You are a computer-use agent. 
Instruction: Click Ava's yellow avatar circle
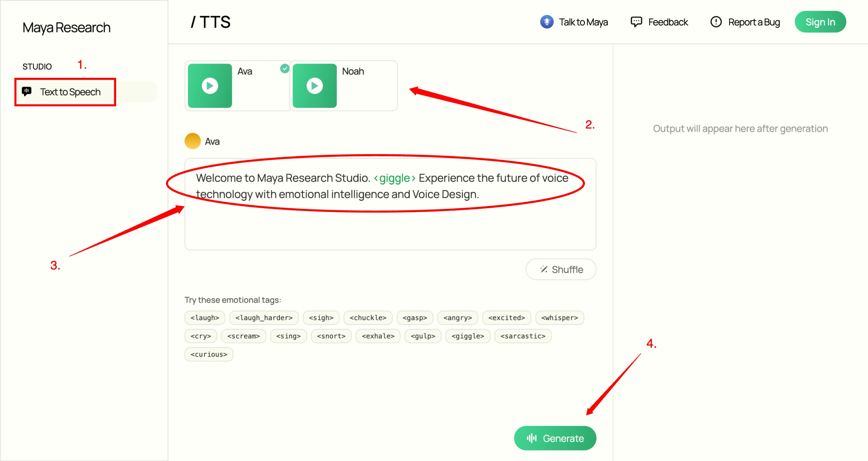tap(192, 141)
